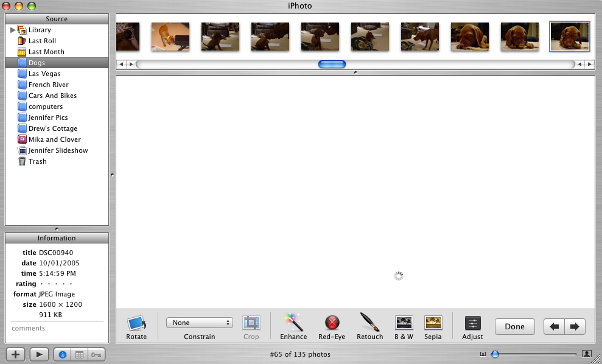Image resolution: width=602 pixels, height=364 pixels.
Task: Click the Source panel header
Action: (x=57, y=19)
